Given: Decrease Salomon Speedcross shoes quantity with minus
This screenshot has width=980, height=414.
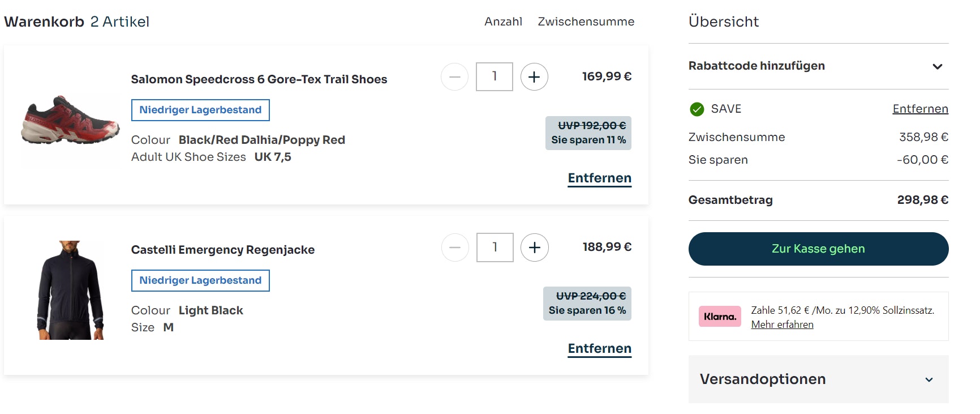Looking at the screenshot, I should click(x=455, y=77).
